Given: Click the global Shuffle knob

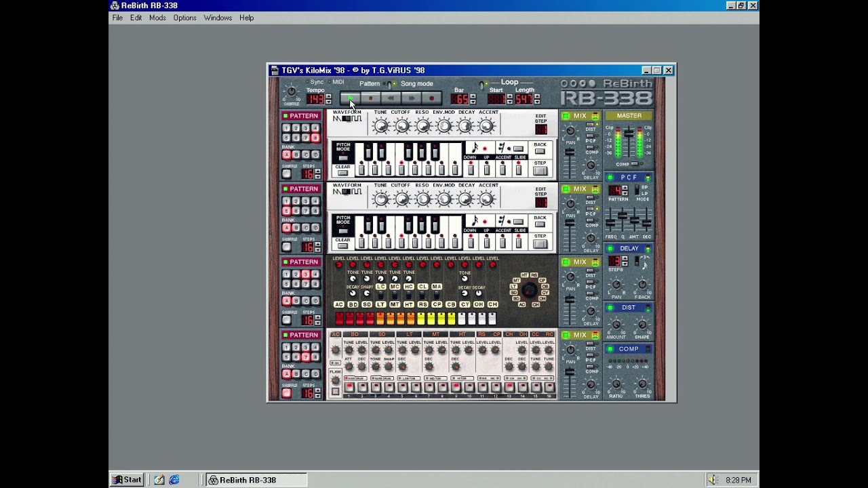Looking at the screenshot, I should click(291, 91).
